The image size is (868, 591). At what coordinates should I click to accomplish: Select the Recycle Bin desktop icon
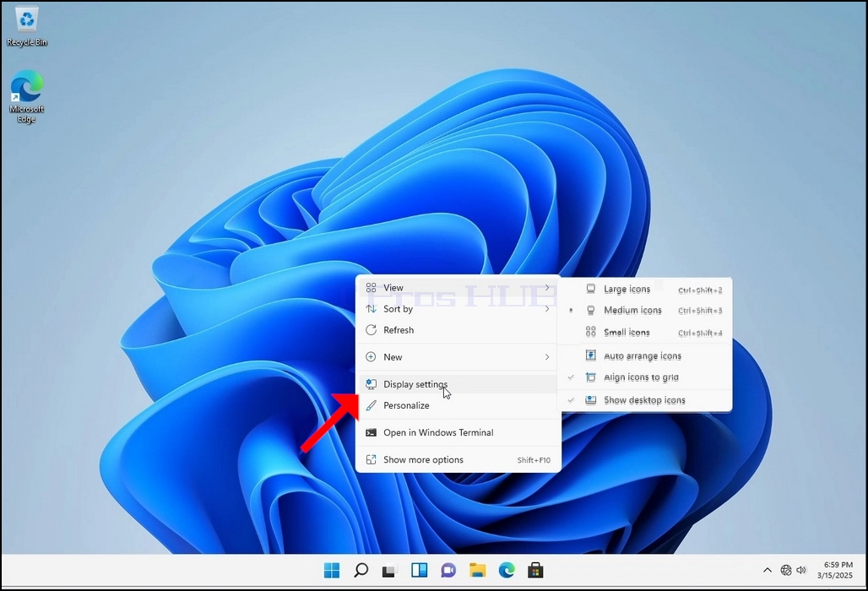click(26, 26)
